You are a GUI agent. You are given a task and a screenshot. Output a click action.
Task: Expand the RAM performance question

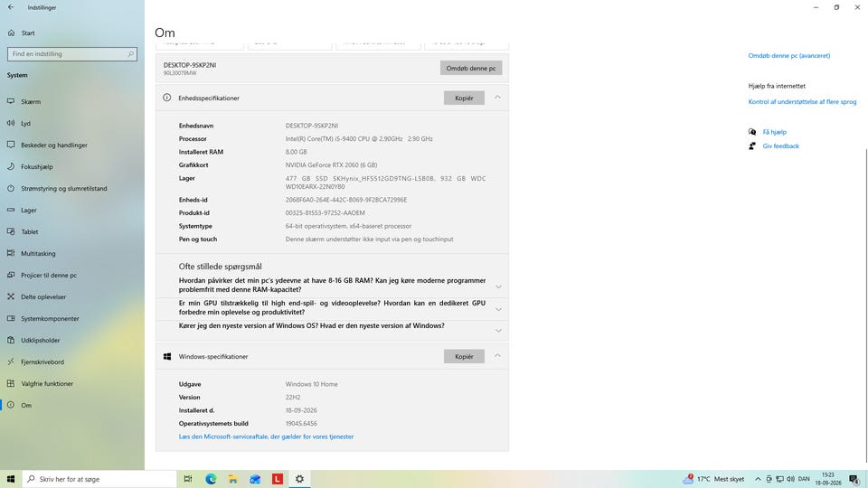[x=498, y=286]
